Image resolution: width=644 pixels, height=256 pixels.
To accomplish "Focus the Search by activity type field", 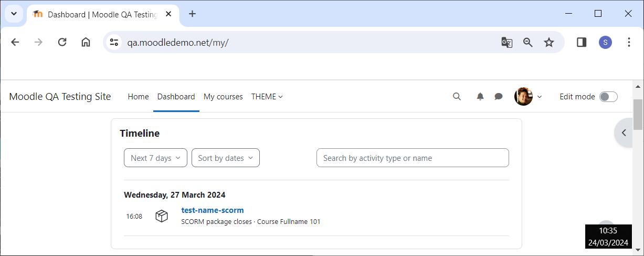I will pyautogui.click(x=413, y=158).
